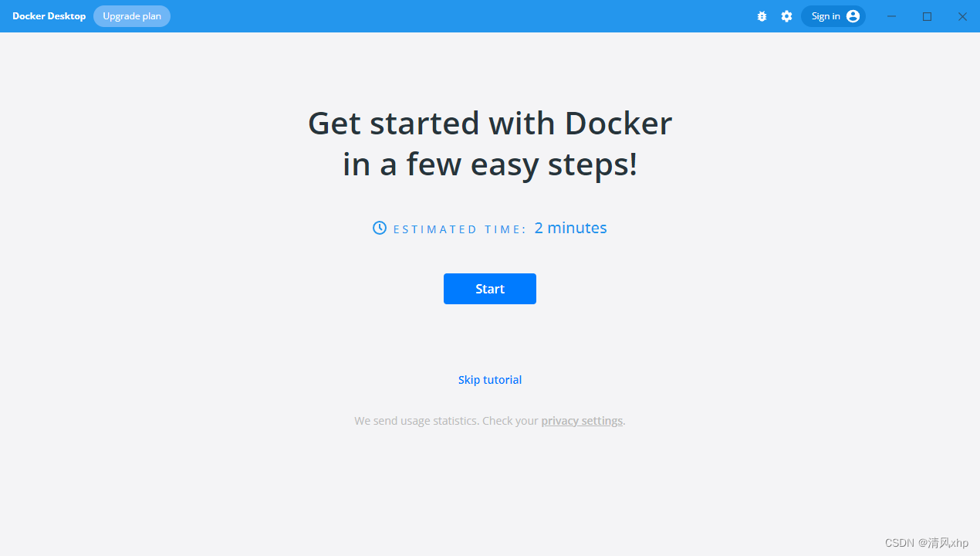Open the troubleshoot bug icon
This screenshot has height=556, width=980.
[x=762, y=16]
